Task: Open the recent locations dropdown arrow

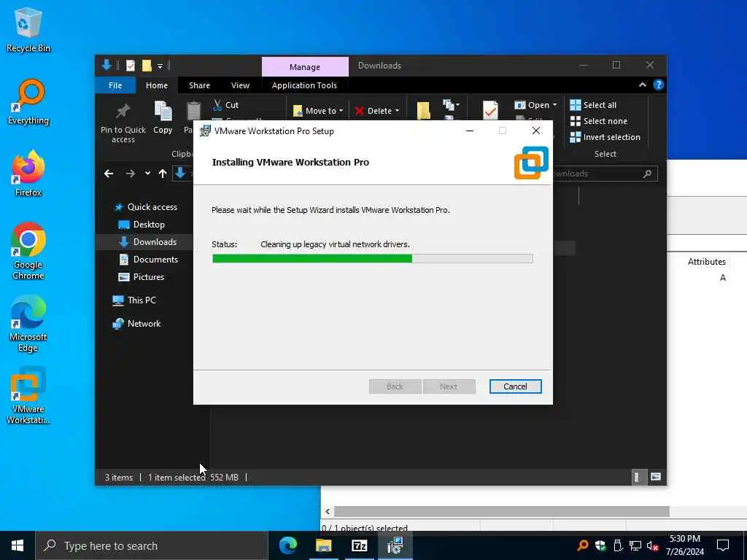Action: [x=147, y=174]
